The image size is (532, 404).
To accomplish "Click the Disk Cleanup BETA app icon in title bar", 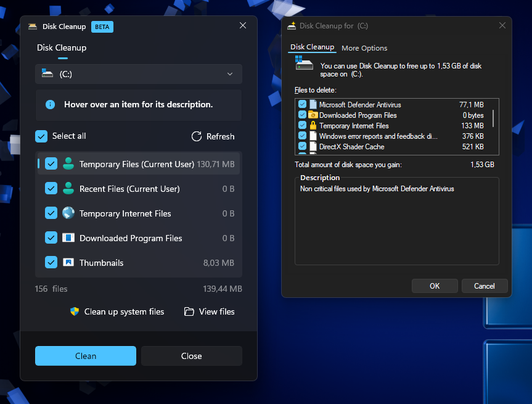I will (33, 27).
